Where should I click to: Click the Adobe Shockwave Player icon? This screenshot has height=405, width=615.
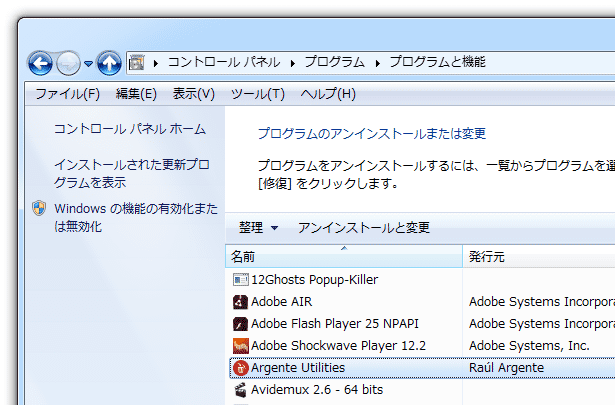pos(240,346)
